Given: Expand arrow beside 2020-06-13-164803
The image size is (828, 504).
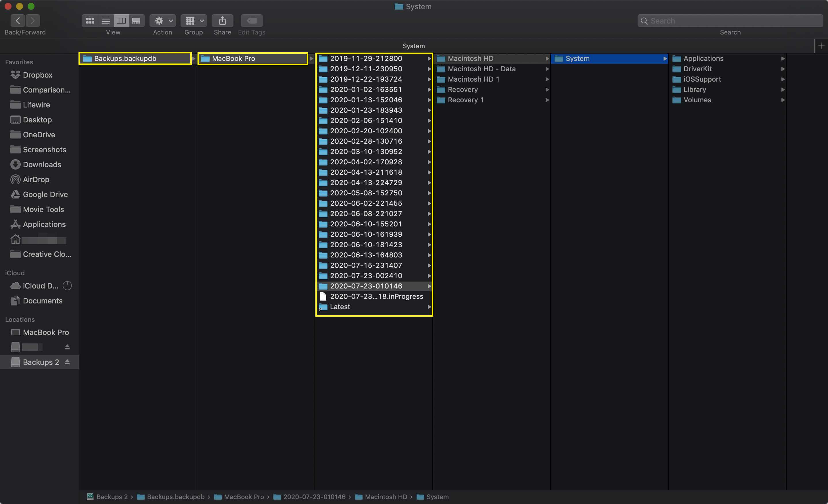Looking at the screenshot, I should [x=429, y=255].
